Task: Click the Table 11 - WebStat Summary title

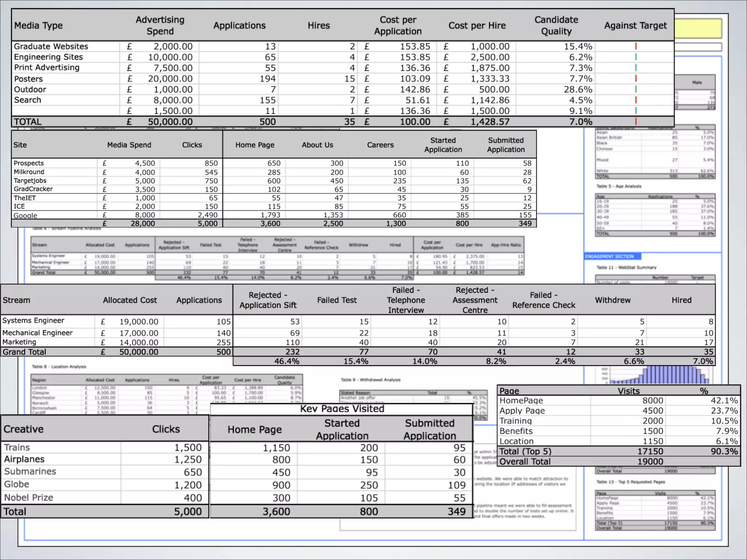Action: point(626,267)
